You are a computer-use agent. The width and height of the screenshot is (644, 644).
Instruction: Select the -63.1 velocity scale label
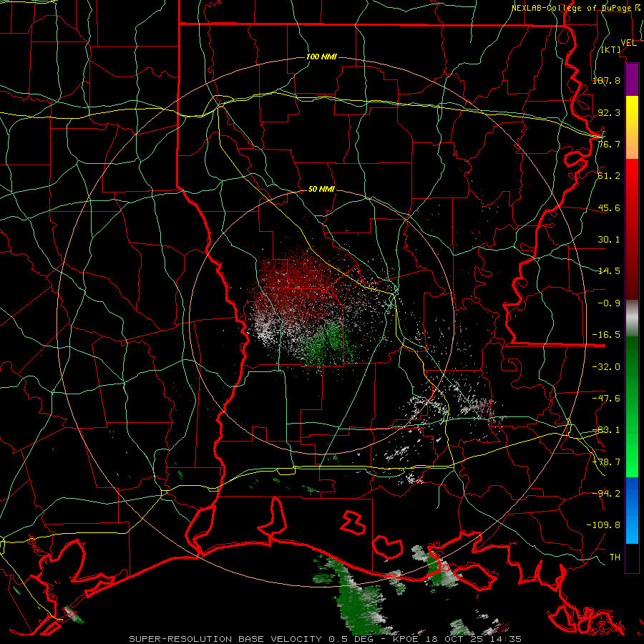click(x=606, y=430)
